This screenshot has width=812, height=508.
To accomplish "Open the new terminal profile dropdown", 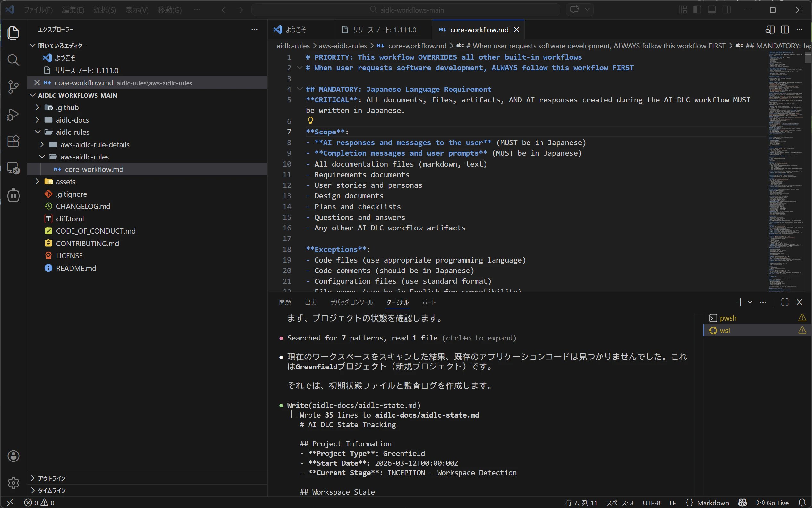I will tap(750, 302).
